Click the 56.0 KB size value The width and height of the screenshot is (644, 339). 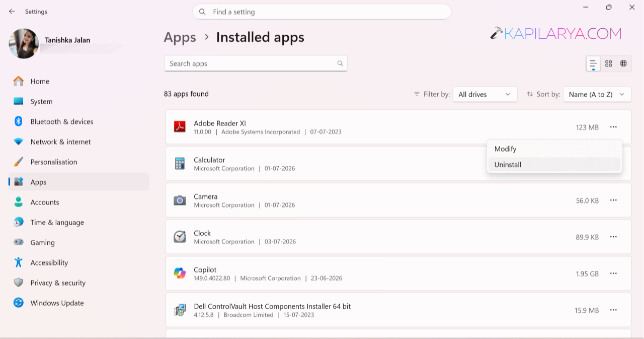tap(587, 200)
